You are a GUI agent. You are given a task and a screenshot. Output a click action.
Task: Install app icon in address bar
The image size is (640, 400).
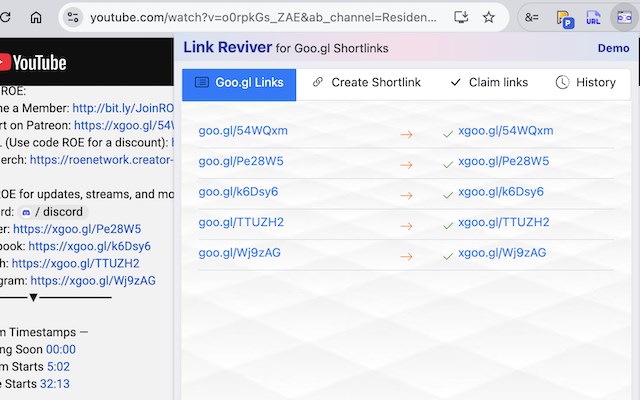pos(461,17)
